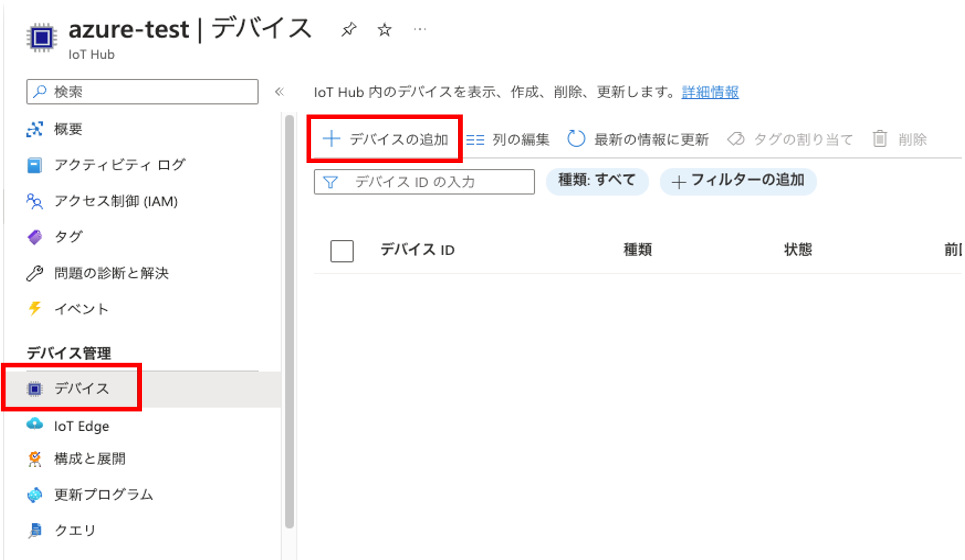Click the IoT Hub chip icon beside azure-test title
Image resolution: width=965 pixels, height=560 pixels.
click(x=42, y=37)
